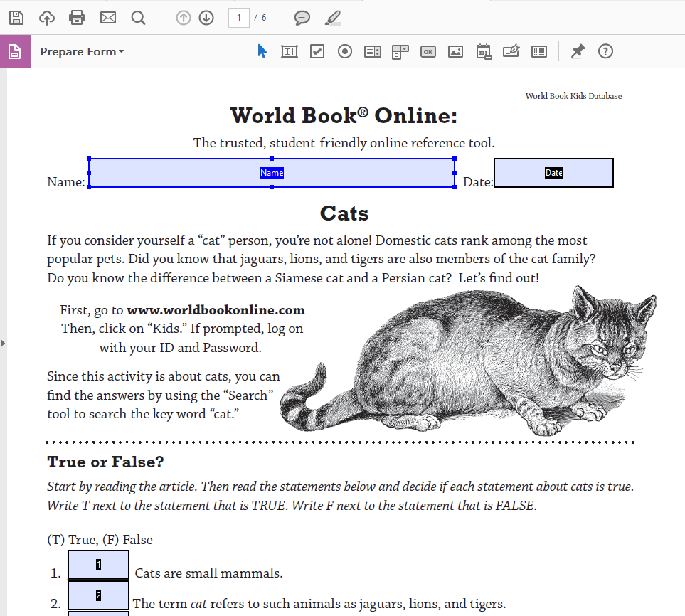Go to the next page arrow
The width and height of the screenshot is (685, 616).
206,18
